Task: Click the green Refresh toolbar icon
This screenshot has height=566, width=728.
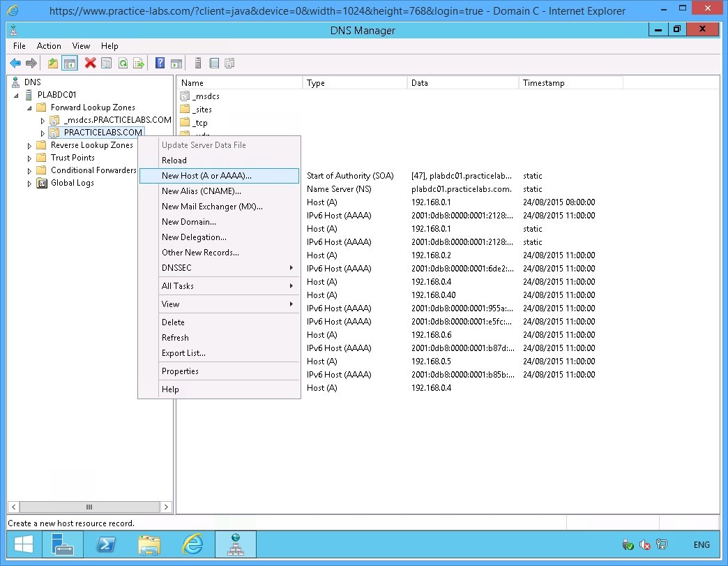Action: [123, 64]
